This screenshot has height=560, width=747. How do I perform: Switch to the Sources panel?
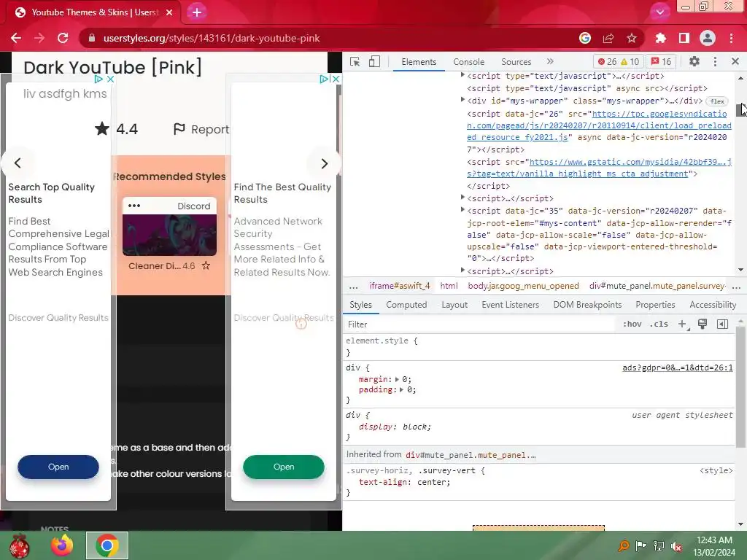pyautogui.click(x=516, y=62)
